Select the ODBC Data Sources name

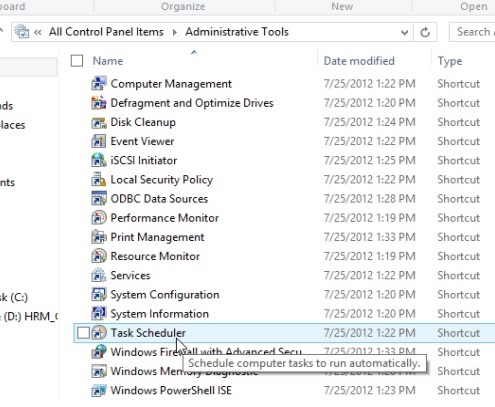pyautogui.click(x=159, y=199)
